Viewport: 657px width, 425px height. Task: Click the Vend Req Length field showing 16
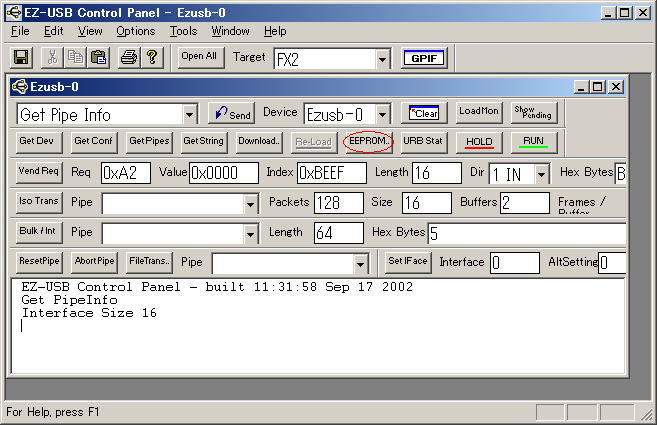coord(437,173)
